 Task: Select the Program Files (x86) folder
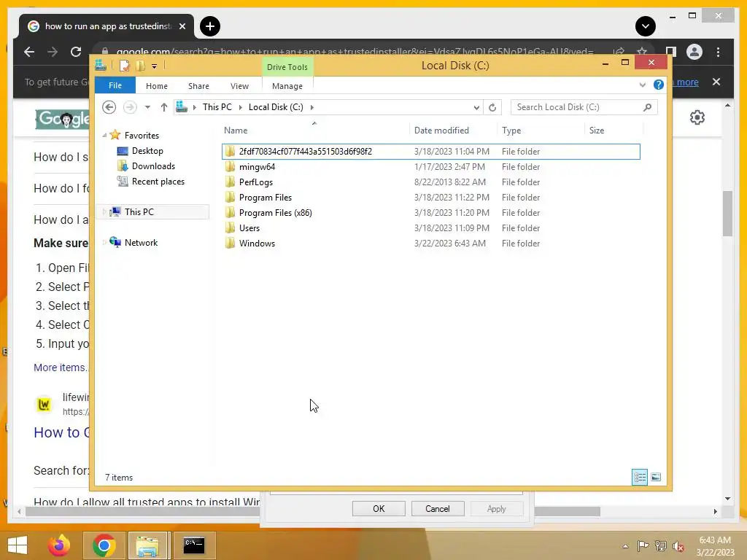pos(430,212)
